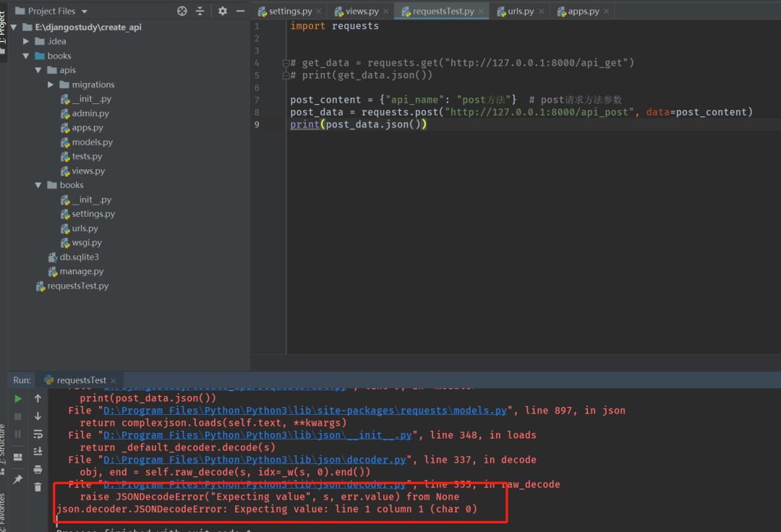Close the urls.py tab

click(x=542, y=12)
